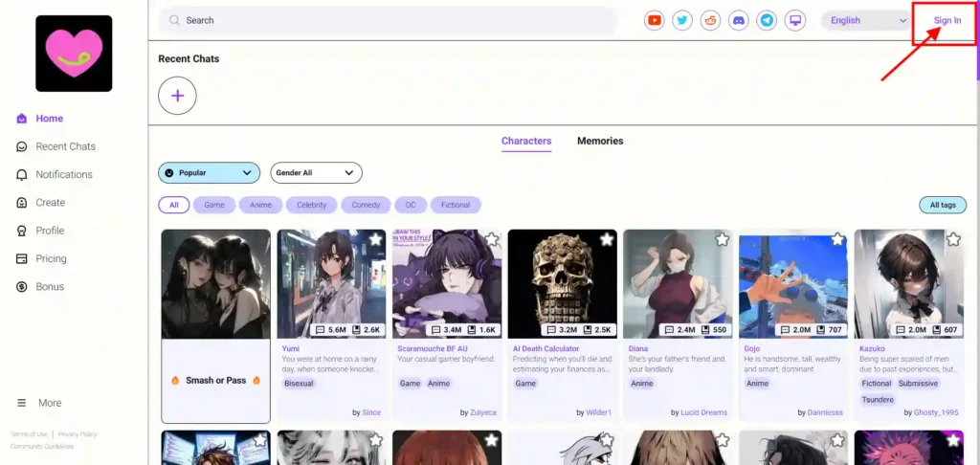This screenshot has height=465, width=980.
Task: Open the AI Death Calculator skull thumbnail
Action: [563, 284]
